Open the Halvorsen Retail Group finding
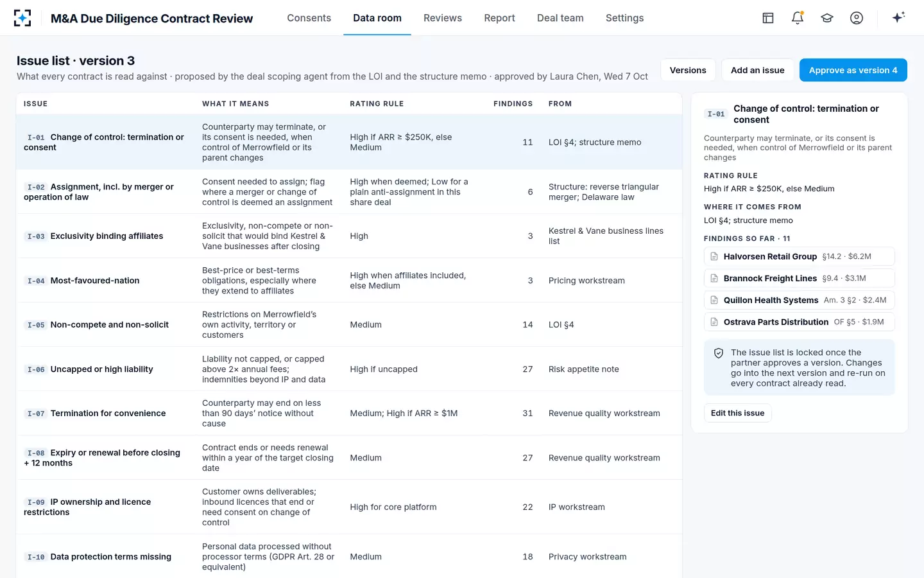This screenshot has width=924, height=578. pyautogui.click(x=799, y=256)
